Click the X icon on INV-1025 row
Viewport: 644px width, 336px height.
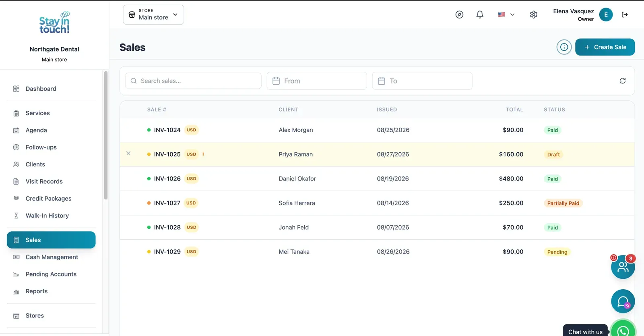click(x=128, y=153)
